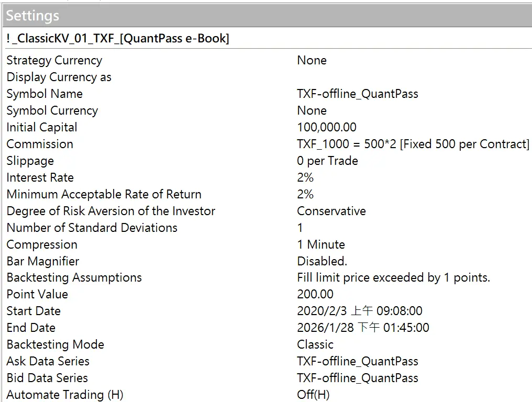Click Symbol Name value TXF-offline_QuantPass

pyautogui.click(x=357, y=94)
